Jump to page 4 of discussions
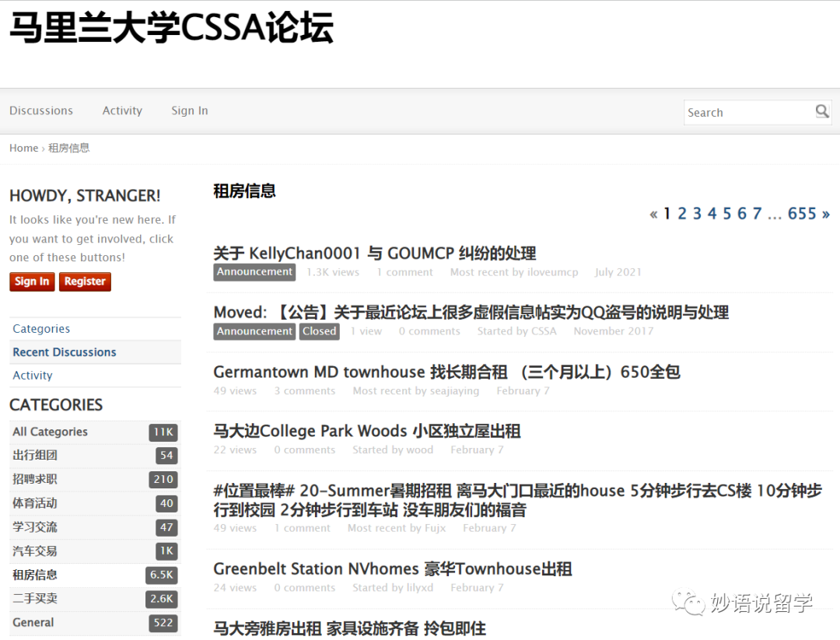The height and width of the screenshot is (640, 840). pos(712,214)
